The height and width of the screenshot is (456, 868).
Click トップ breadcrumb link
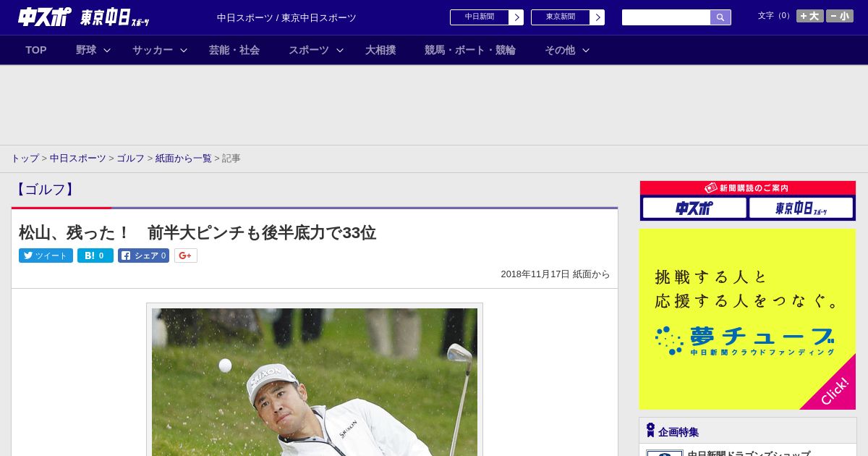coord(25,158)
